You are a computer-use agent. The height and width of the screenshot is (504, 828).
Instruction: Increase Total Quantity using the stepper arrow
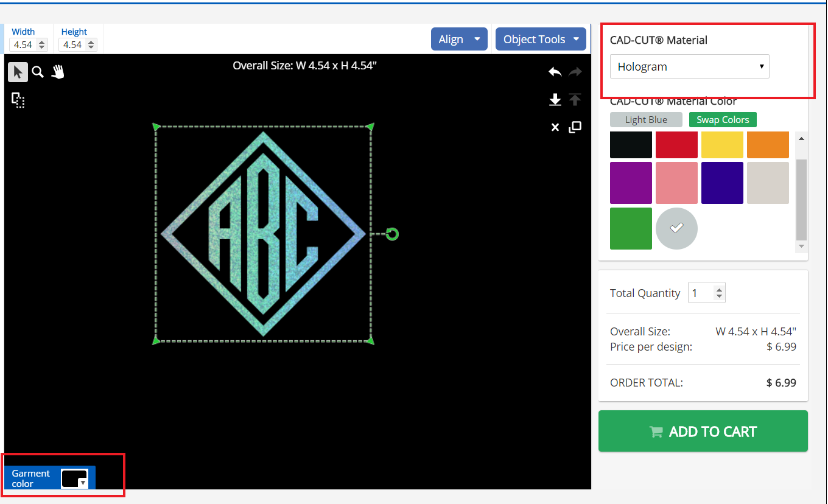coord(720,288)
